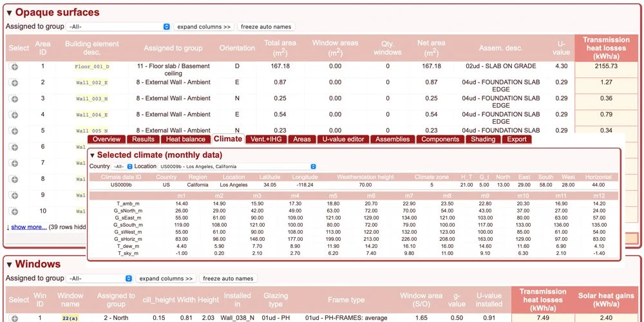Open the Heat balance tab
The image size is (644, 322).
[185, 139]
